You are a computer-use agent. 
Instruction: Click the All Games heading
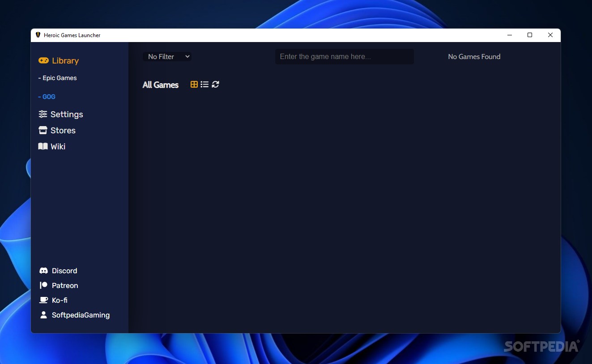coord(160,85)
